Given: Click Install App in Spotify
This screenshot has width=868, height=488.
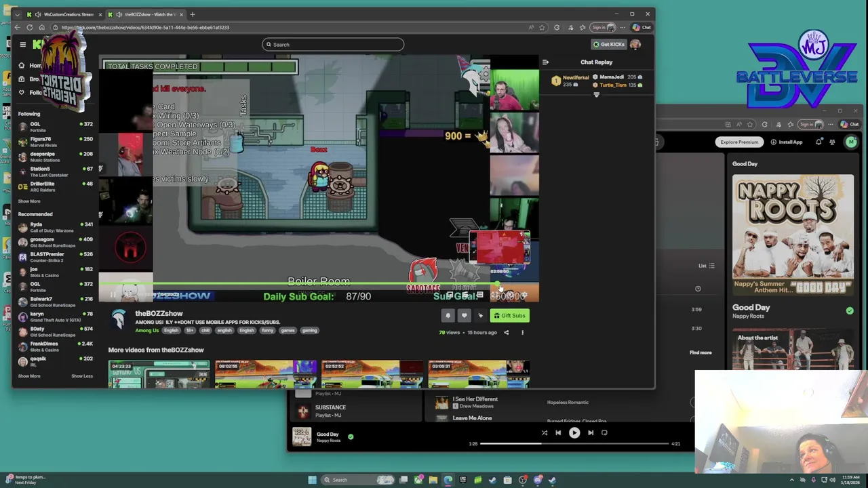Looking at the screenshot, I should pos(787,142).
